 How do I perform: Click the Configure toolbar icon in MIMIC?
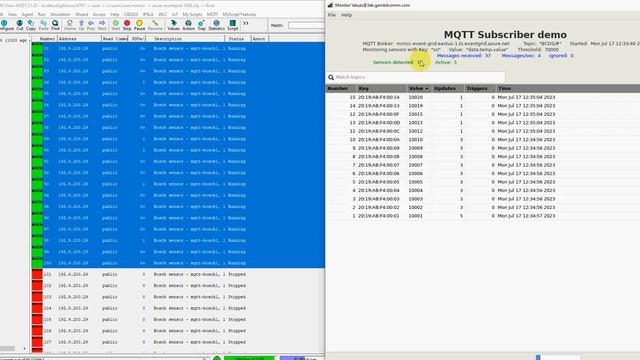coord(6,25)
